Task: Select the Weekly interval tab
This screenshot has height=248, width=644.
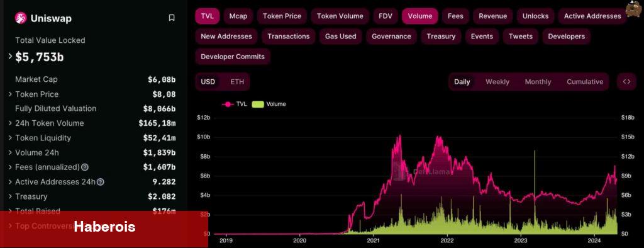Action: coord(497,81)
